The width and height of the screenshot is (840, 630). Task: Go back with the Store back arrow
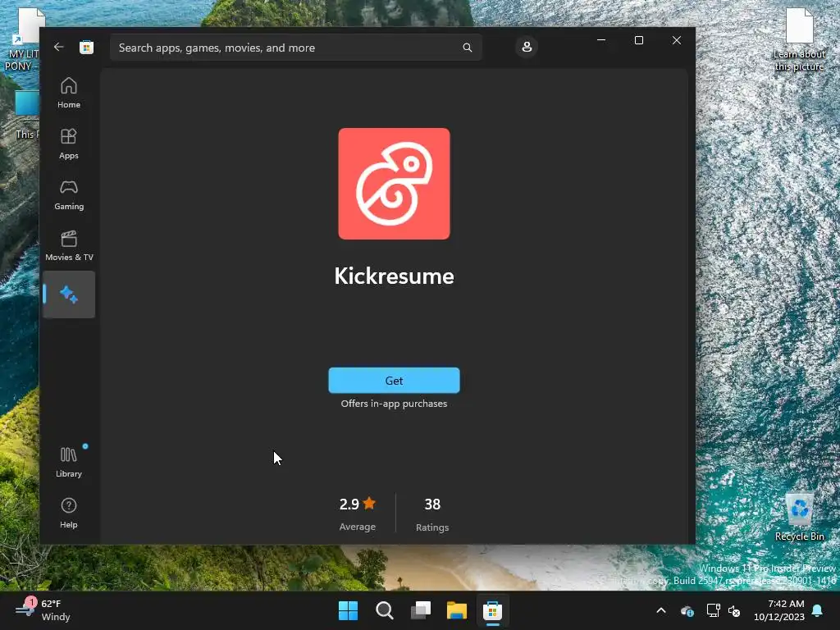click(59, 47)
